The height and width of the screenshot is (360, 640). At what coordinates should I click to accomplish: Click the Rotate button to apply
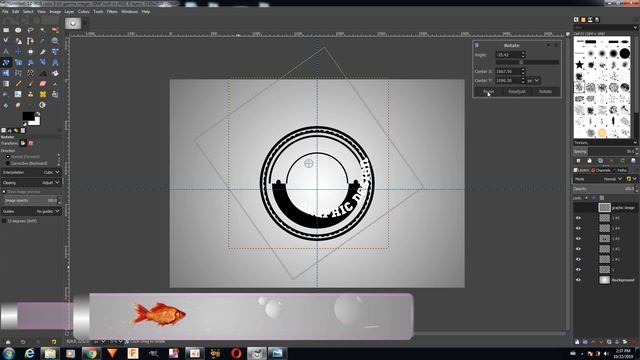click(x=545, y=92)
